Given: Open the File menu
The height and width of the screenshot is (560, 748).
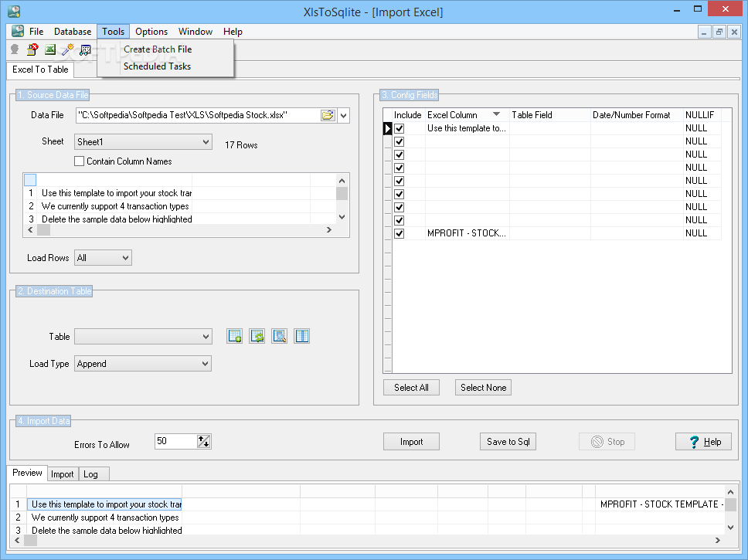Looking at the screenshot, I should (36, 32).
